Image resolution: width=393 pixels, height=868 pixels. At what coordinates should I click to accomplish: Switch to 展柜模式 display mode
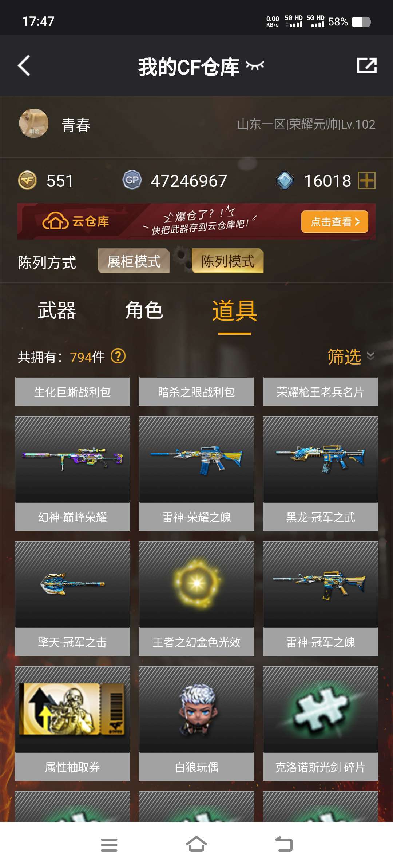click(x=134, y=261)
